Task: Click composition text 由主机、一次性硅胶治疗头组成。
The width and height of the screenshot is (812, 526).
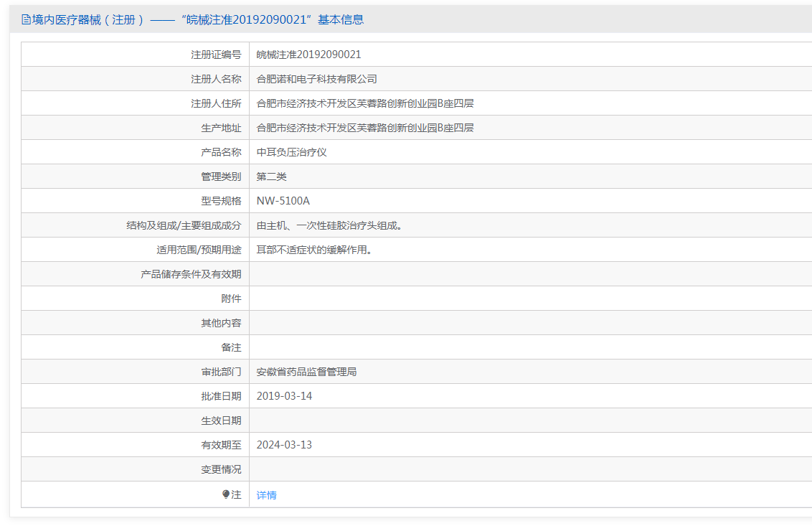Action: coord(329,225)
